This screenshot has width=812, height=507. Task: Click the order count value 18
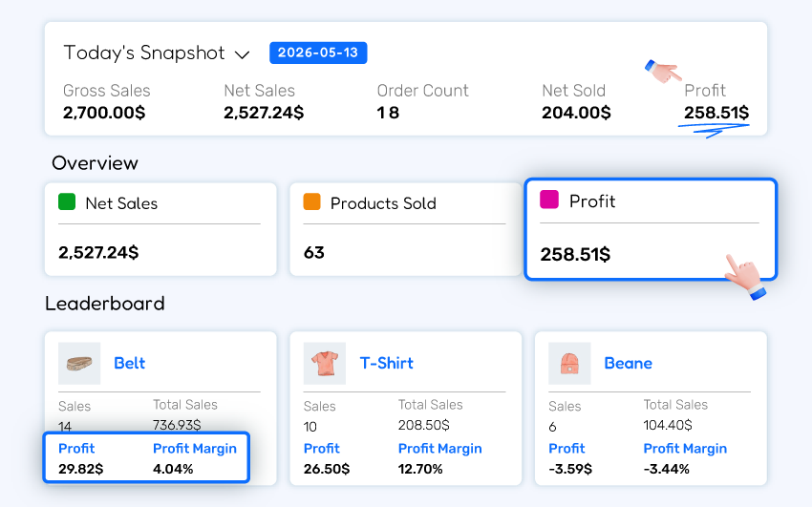point(388,113)
